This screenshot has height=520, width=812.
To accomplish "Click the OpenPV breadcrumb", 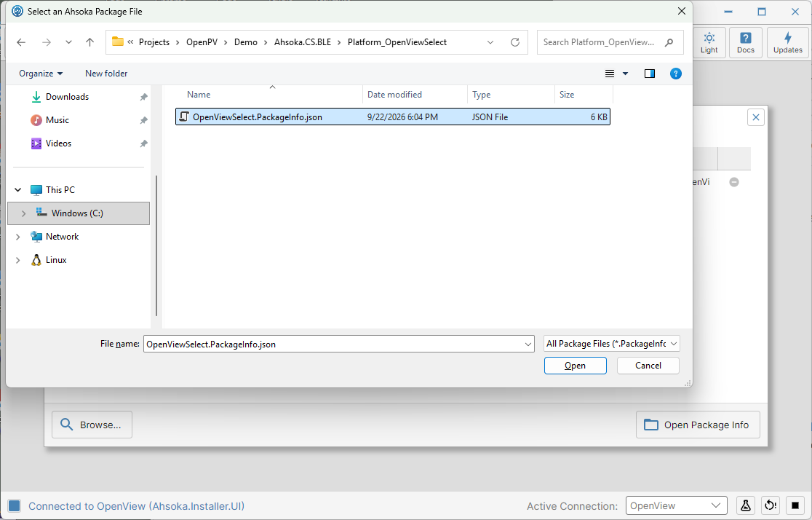I will [x=202, y=42].
